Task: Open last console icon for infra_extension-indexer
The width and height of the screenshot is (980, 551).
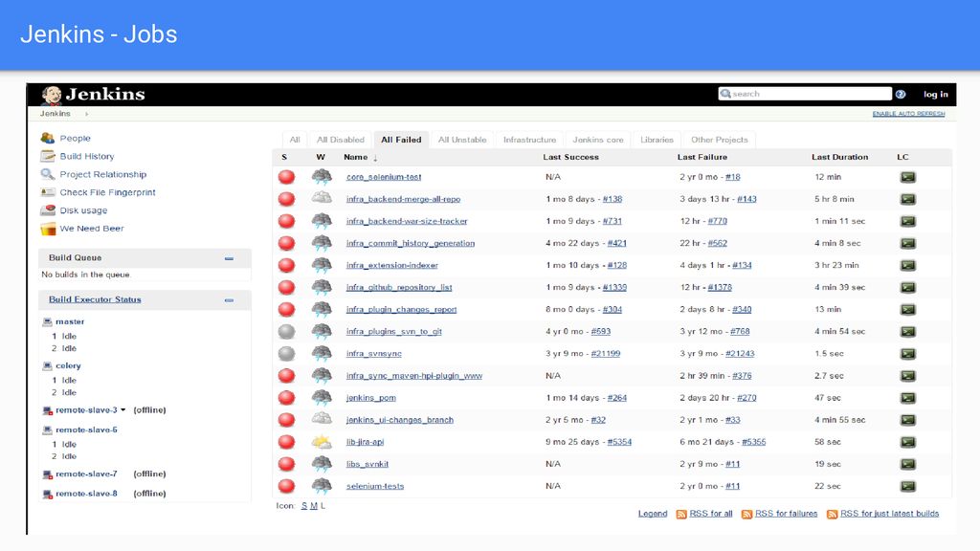Action: tap(907, 266)
